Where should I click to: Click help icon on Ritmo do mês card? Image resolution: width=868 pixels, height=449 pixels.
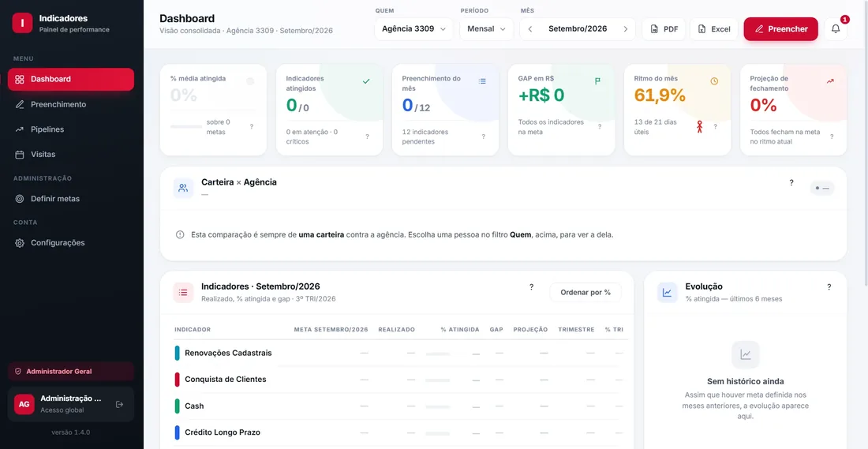click(x=715, y=127)
